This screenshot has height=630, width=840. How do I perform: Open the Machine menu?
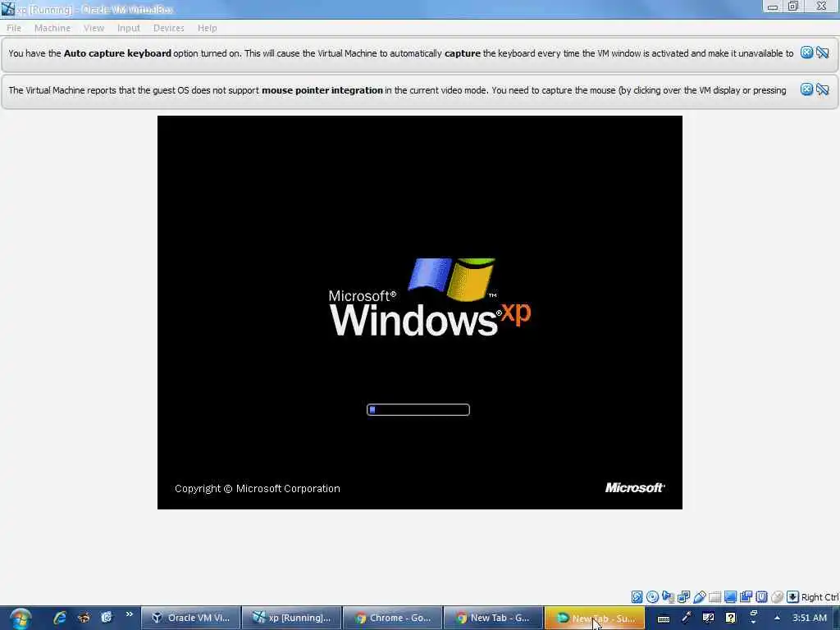[52, 28]
